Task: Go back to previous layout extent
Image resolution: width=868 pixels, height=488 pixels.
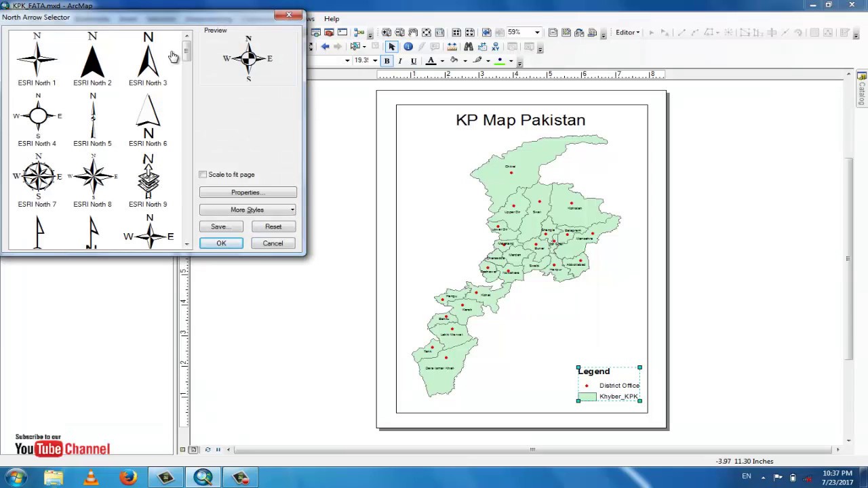Action: tap(487, 33)
